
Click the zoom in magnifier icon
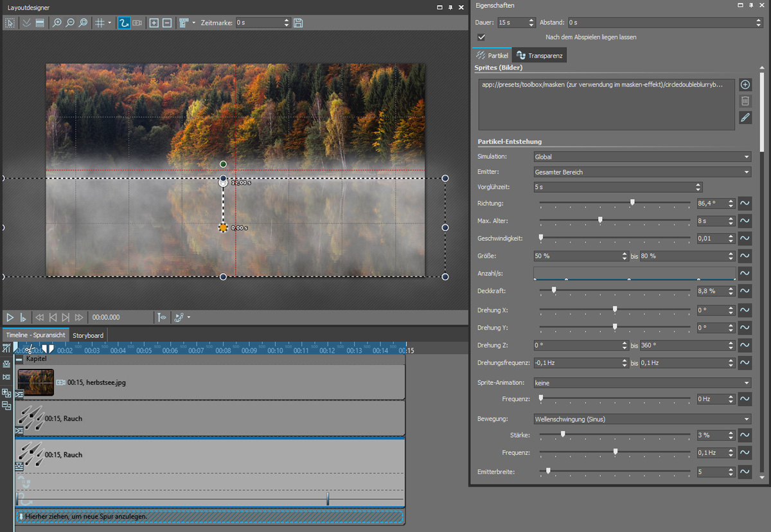pyautogui.click(x=57, y=23)
